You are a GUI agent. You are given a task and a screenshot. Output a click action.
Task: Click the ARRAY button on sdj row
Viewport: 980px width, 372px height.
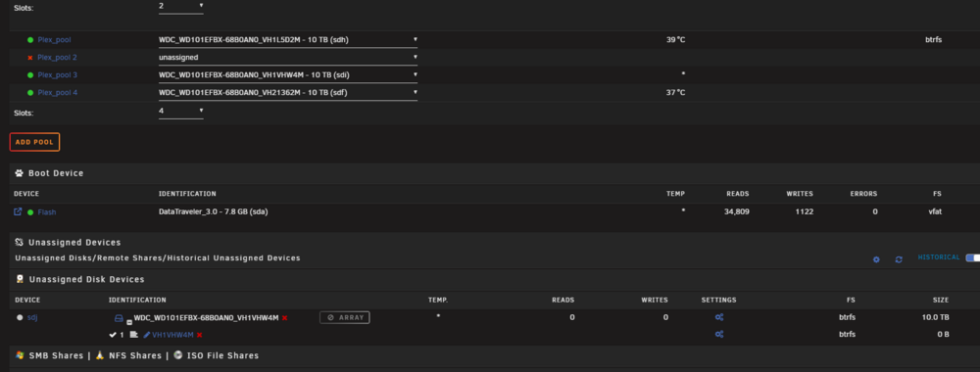coord(345,318)
